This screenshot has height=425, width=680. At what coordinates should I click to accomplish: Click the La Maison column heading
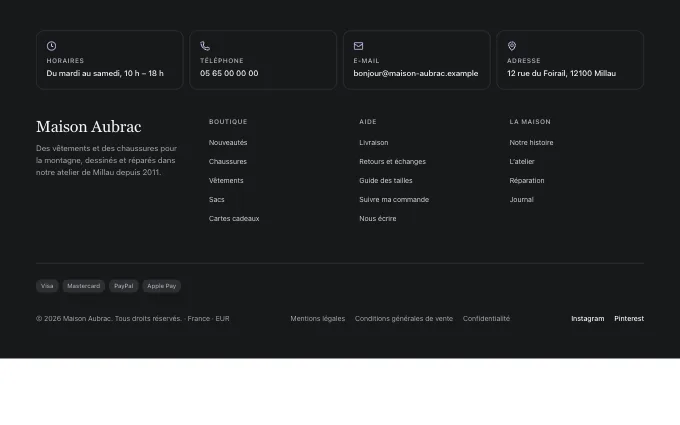coord(530,121)
